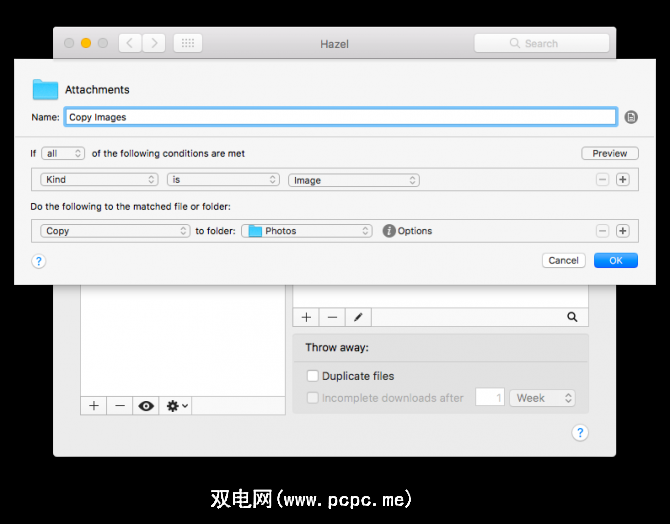The height and width of the screenshot is (524, 670).
Task: Click the Search field in the Hazel window
Action: click(x=541, y=43)
